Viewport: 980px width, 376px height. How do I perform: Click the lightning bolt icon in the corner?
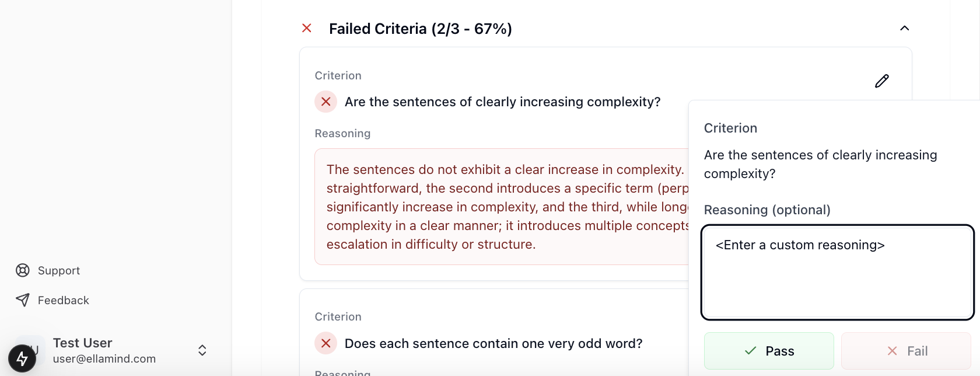click(x=22, y=358)
